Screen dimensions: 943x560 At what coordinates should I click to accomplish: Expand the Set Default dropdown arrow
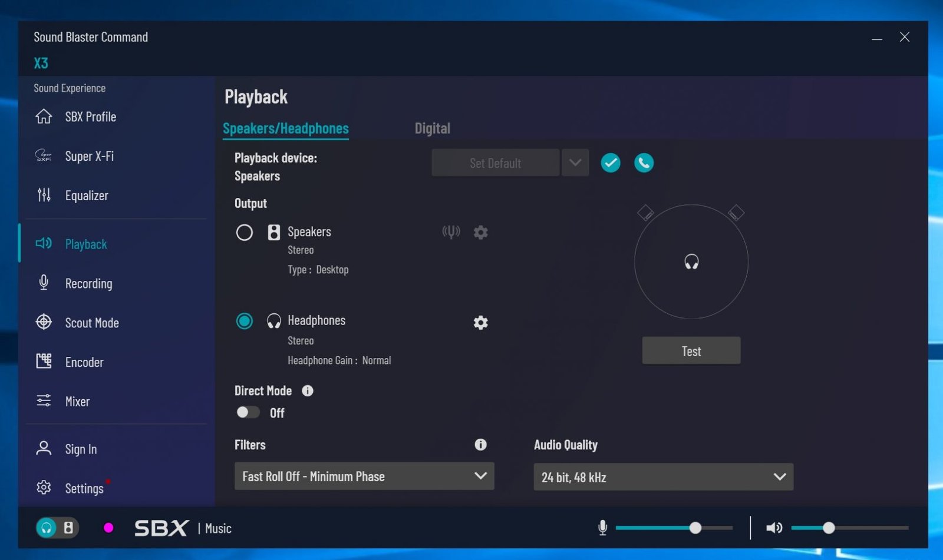coord(575,163)
